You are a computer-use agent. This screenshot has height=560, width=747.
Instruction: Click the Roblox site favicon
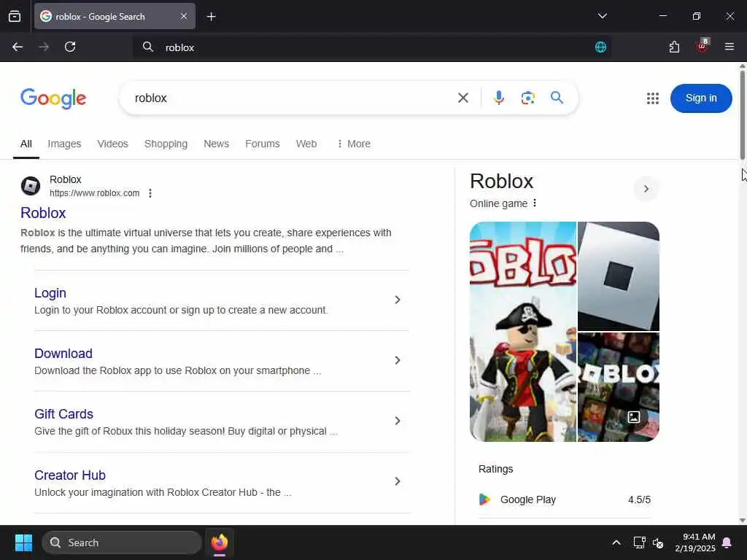coord(31,186)
